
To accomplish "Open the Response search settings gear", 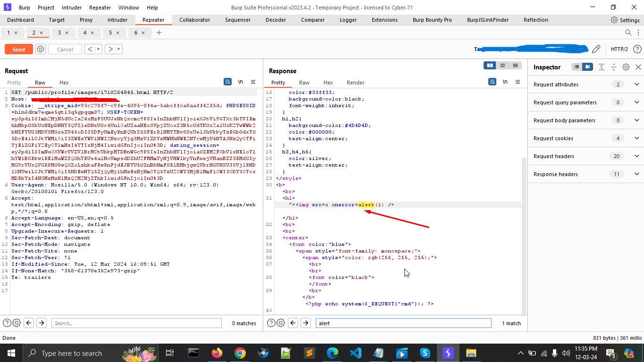I will 281,323.
